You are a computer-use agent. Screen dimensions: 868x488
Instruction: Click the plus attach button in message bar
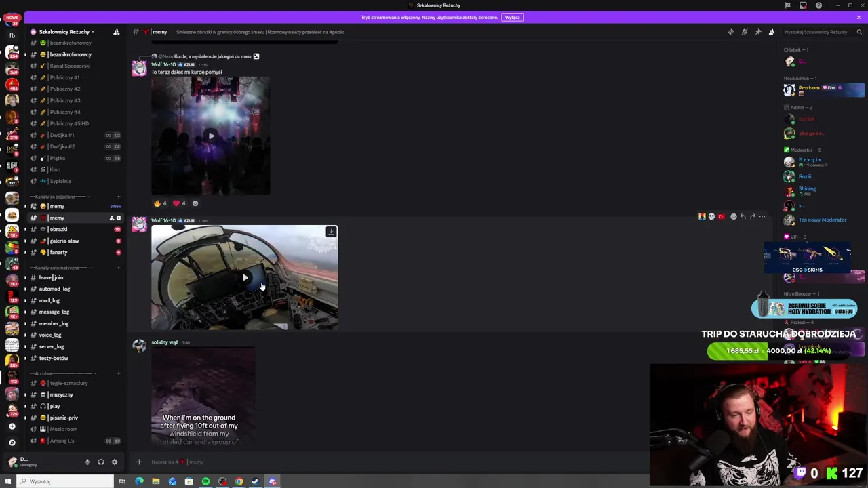point(139,462)
